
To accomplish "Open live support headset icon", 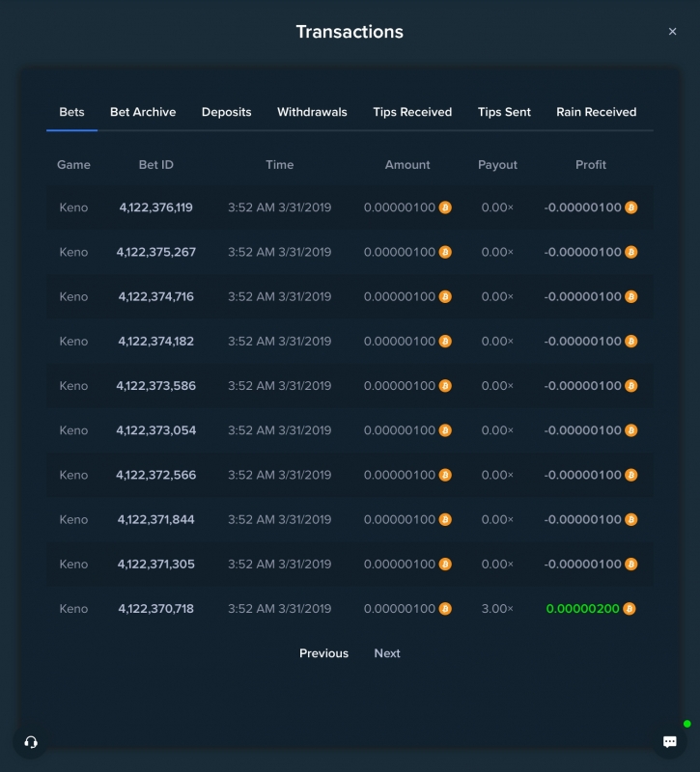I will point(31,742).
